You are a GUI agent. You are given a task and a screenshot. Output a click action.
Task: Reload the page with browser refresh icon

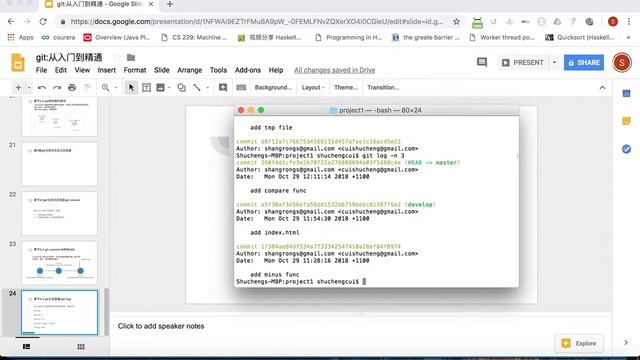point(43,22)
